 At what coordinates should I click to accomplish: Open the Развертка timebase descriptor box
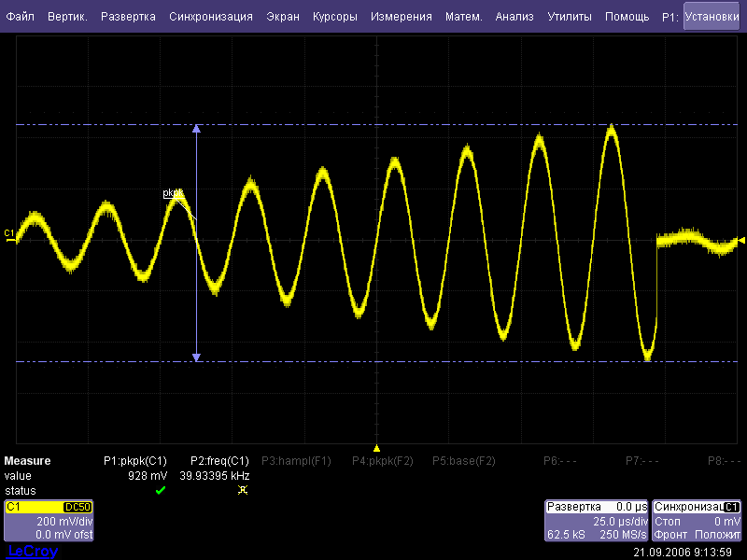point(597,521)
